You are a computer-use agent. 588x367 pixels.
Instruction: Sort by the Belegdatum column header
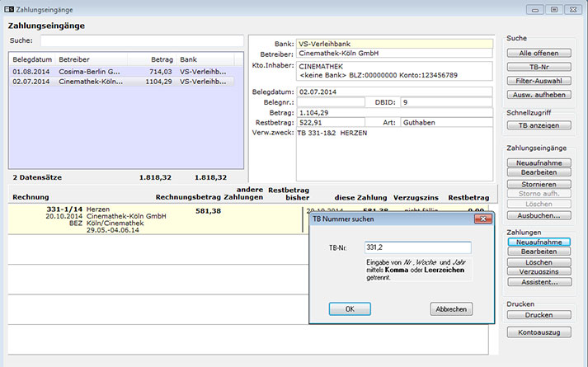30,59
